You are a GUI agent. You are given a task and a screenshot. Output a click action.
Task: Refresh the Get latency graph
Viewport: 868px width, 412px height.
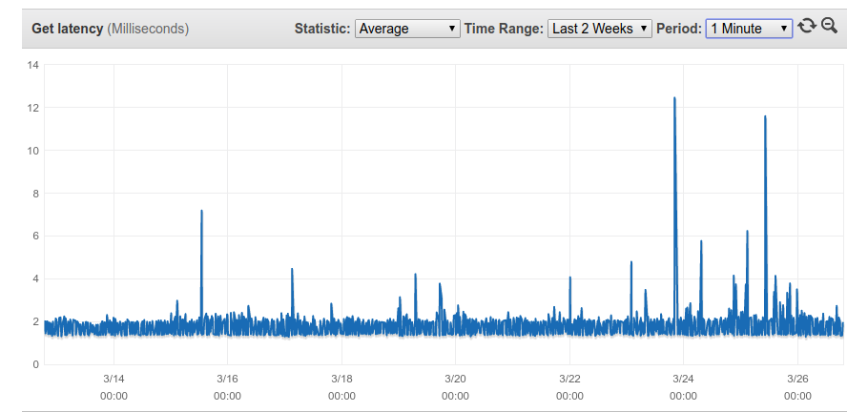[x=807, y=27]
